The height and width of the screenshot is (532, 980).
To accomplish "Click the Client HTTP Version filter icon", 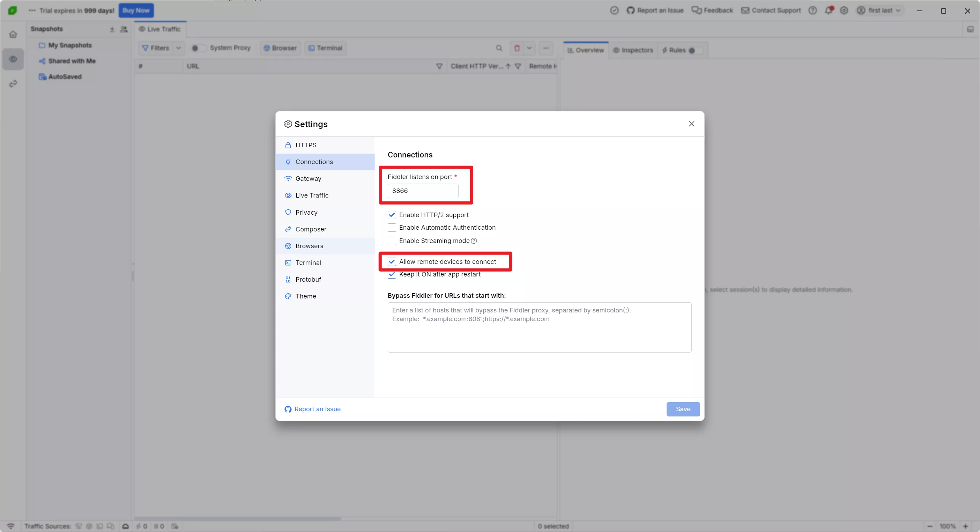I will [x=518, y=66].
